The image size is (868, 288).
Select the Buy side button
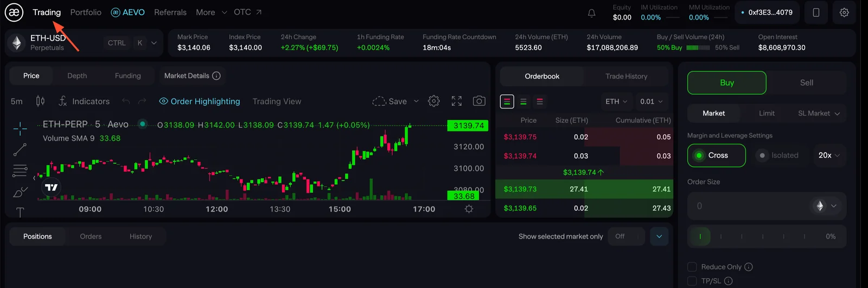727,83
